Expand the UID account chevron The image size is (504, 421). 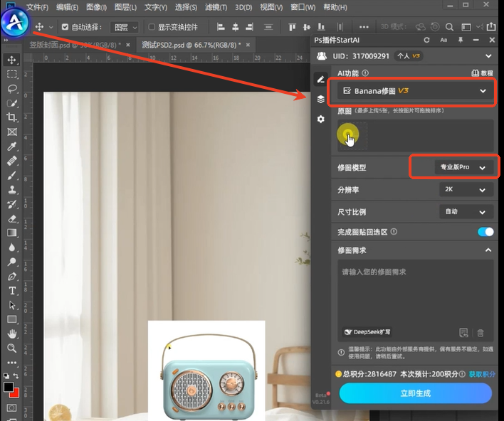click(488, 56)
